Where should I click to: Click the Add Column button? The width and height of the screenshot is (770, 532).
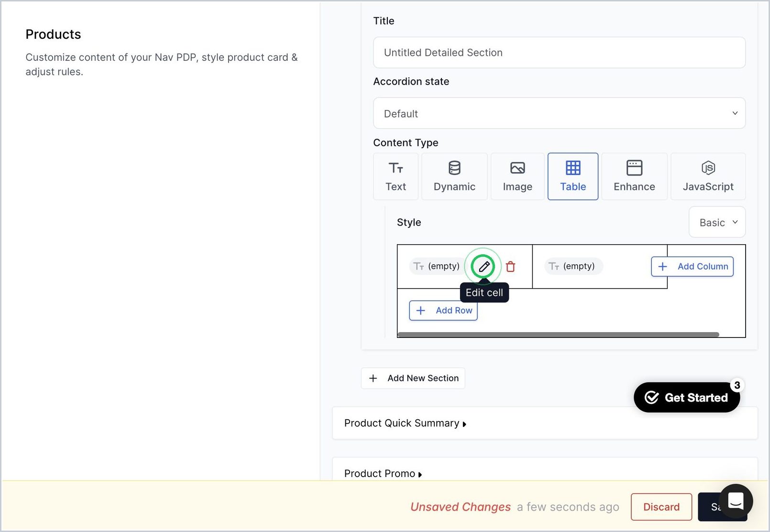[x=692, y=267]
